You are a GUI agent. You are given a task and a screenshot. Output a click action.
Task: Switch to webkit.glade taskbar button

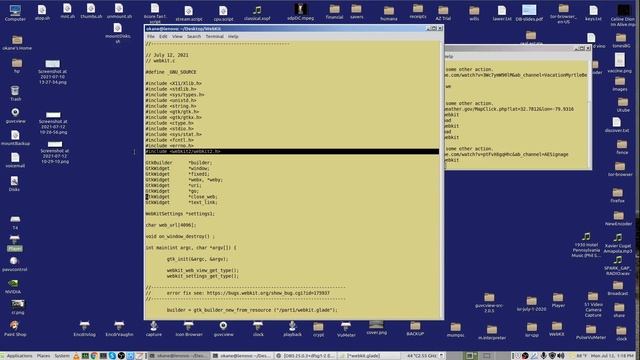click(369, 356)
